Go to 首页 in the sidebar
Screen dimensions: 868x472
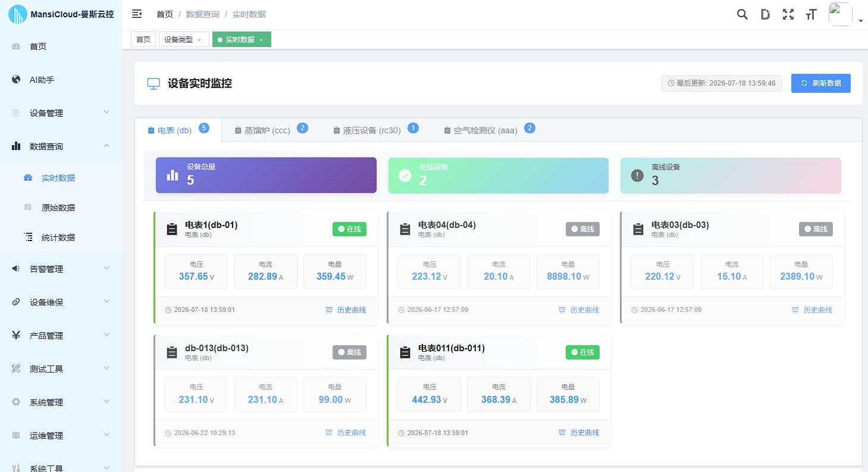click(61, 46)
